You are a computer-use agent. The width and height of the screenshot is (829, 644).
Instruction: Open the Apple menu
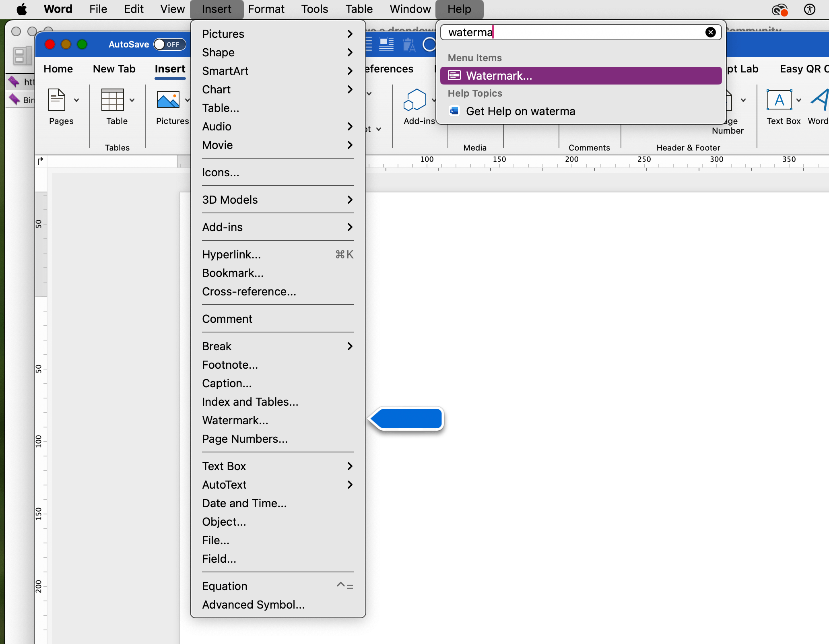[x=22, y=9]
